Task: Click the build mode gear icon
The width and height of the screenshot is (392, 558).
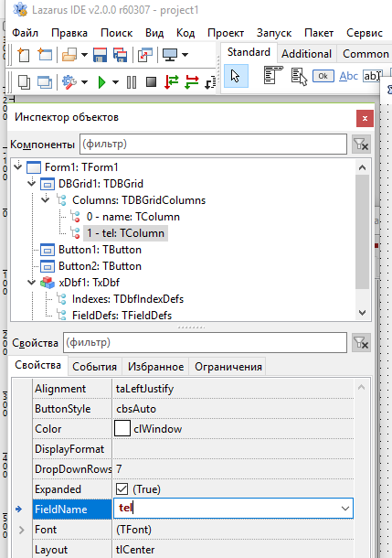Action: 69,82
